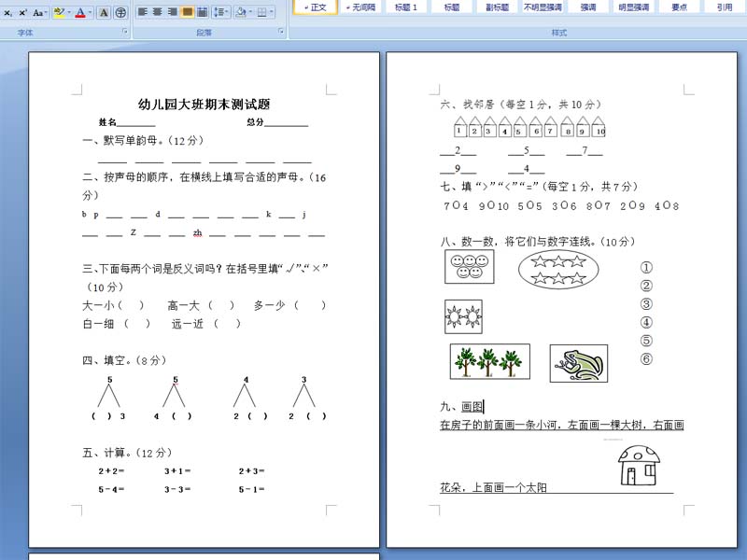
Task: Apply the 副标题 style
Action: click(x=497, y=7)
